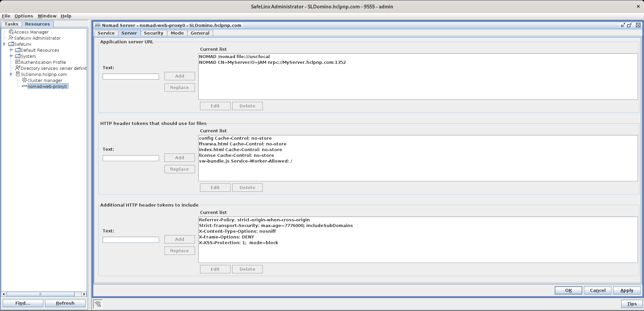Open the Help menu
The width and height of the screenshot is (644, 311).
click(x=66, y=16)
